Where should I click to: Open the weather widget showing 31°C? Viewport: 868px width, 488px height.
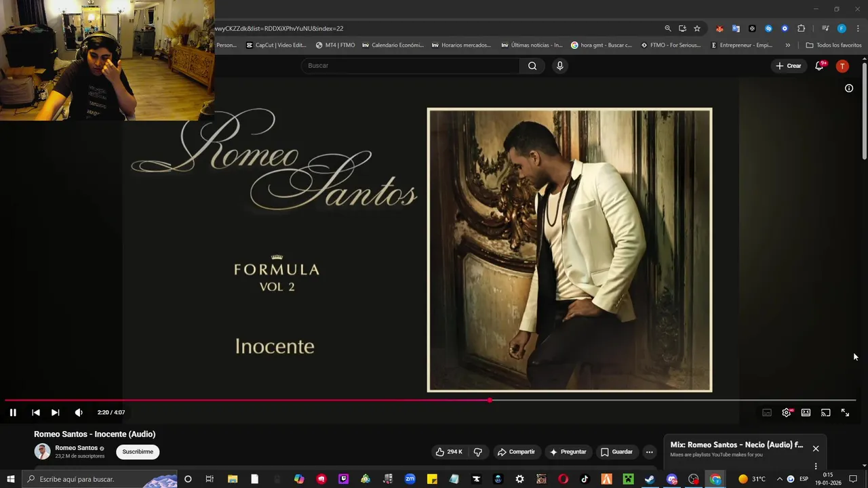(x=752, y=479)
